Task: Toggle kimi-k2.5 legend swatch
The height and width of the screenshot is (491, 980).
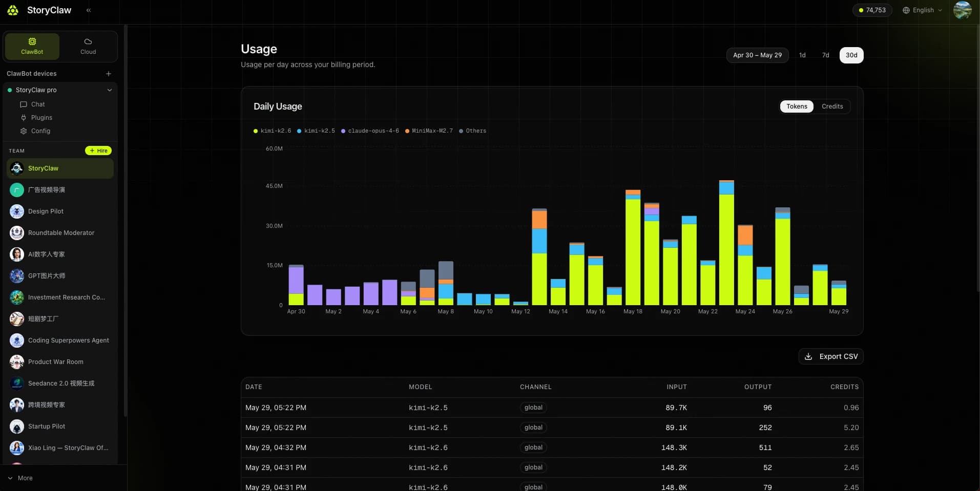Action: (299, 131)
